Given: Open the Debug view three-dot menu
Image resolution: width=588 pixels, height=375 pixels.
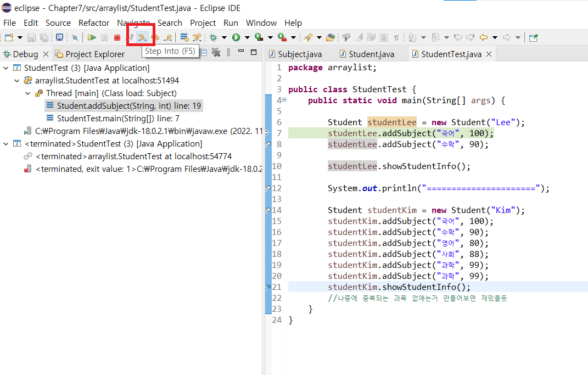Looking at the screenshot, I should click(x=228, y=52).
